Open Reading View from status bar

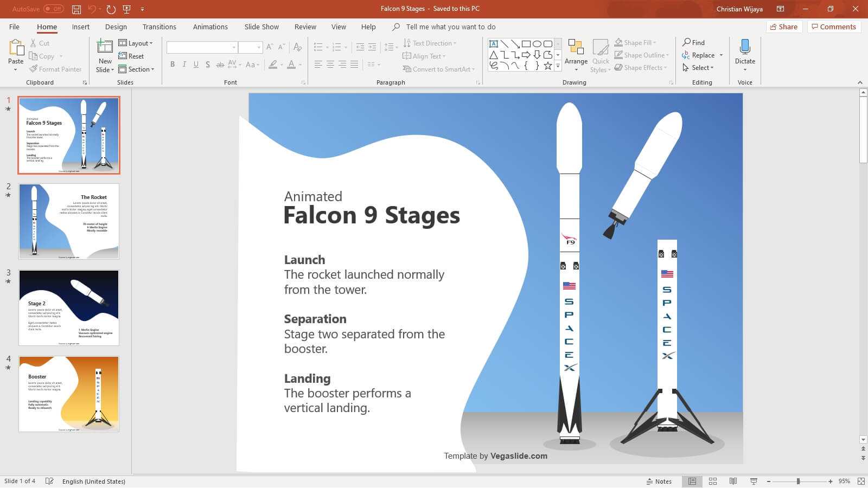(x=733, y=481)
